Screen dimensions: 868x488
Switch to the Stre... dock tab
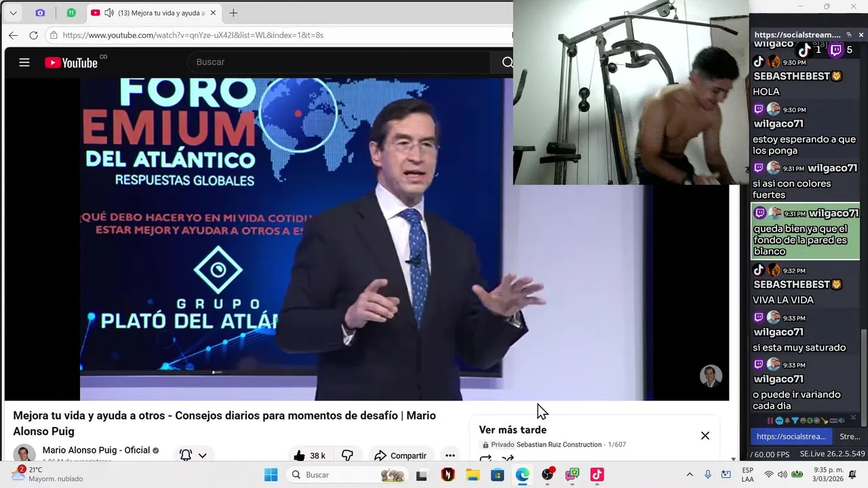point(850,436)
